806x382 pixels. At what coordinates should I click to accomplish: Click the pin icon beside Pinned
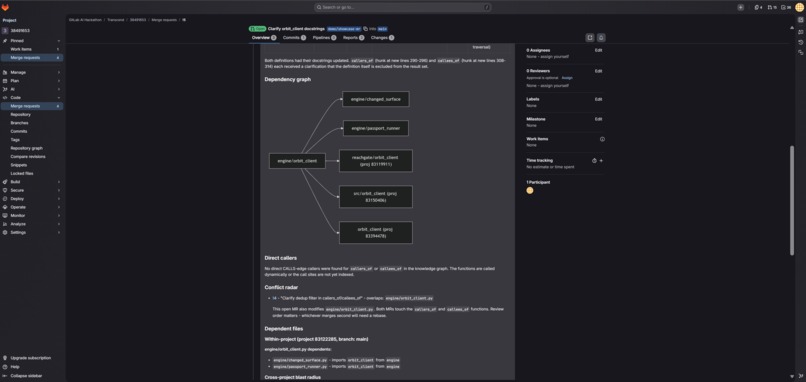(x=5, y=41)
